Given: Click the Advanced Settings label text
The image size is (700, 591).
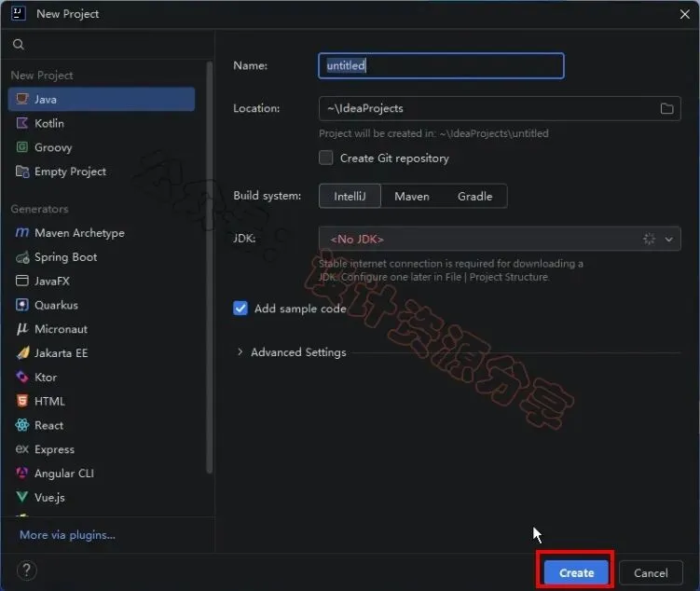Looking at the screenshot, I should point(298,352).
